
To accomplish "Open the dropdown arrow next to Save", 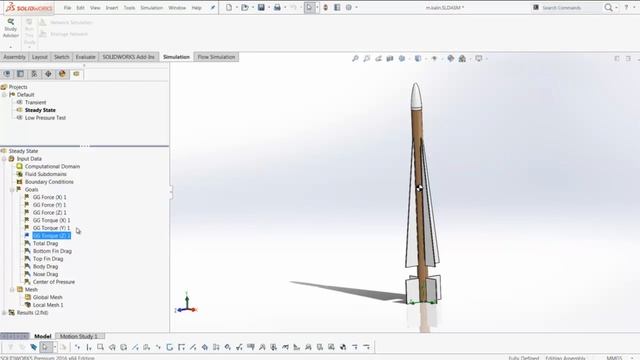I will 269,7.
